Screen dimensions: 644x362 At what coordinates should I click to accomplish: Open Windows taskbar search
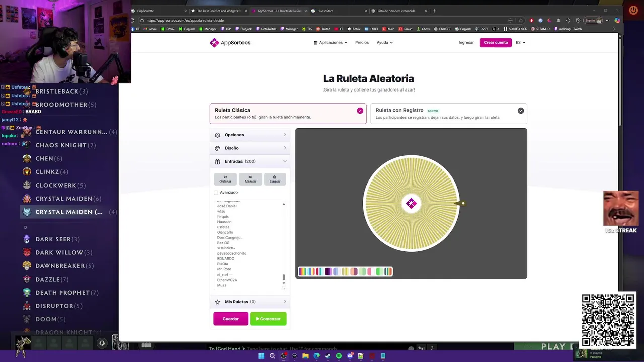(x=272, y=356)
